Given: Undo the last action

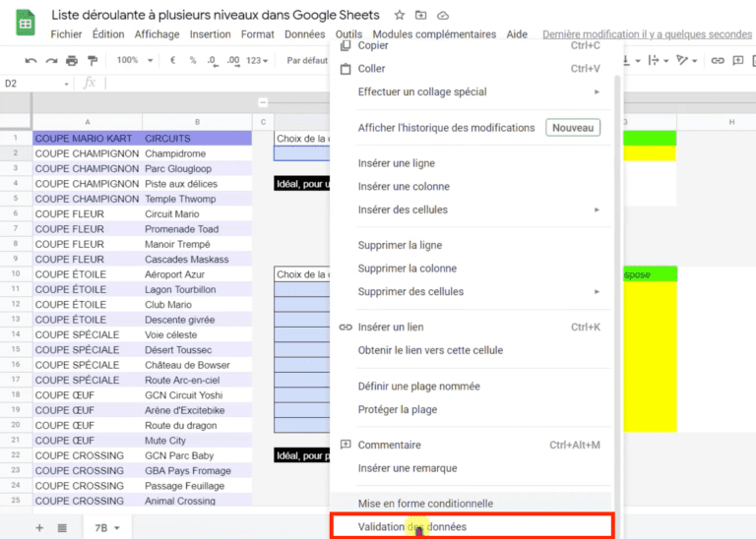Looking at the screenshot, I should coord(31,60).
